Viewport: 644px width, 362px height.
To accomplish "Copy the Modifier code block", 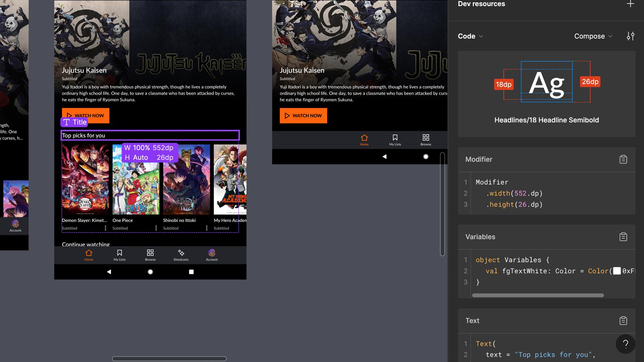I will click(623, 159).
